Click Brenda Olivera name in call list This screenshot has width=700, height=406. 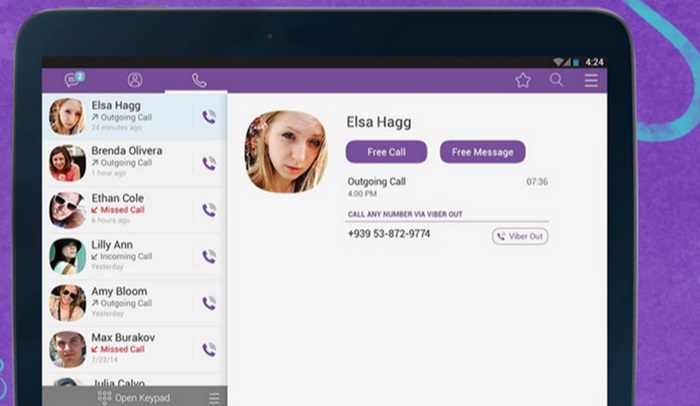click(x=127, y=151)
